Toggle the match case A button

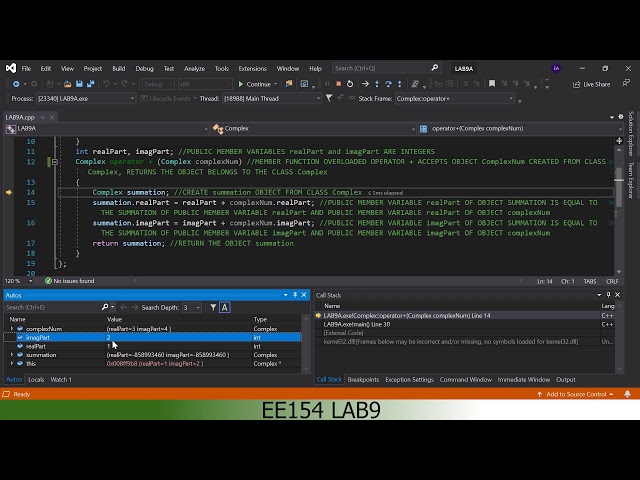coord(224,307)
